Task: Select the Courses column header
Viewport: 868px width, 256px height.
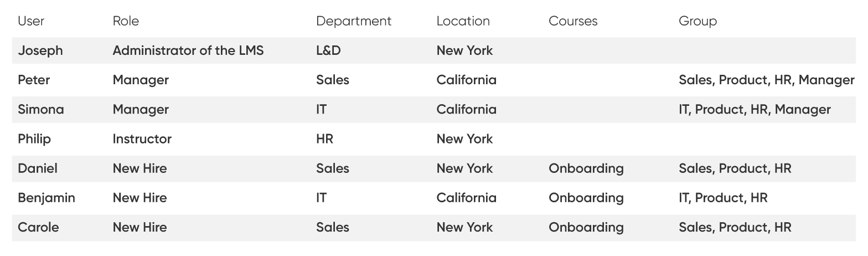Action: 573,21
